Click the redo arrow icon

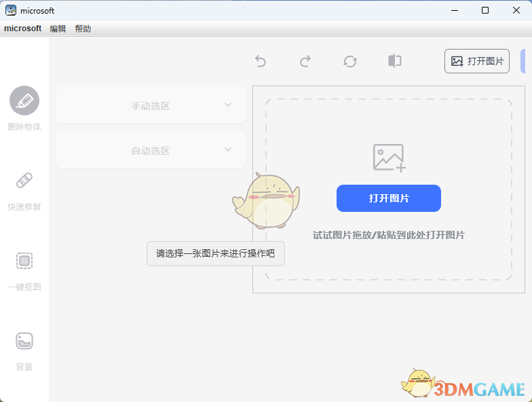point(305,61)
